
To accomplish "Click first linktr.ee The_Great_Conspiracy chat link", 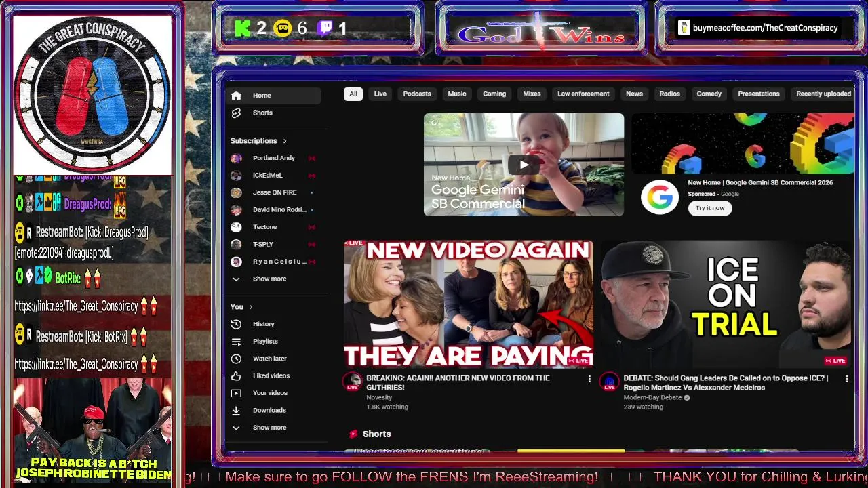I will pyautogui.click(x=77, y=306).
